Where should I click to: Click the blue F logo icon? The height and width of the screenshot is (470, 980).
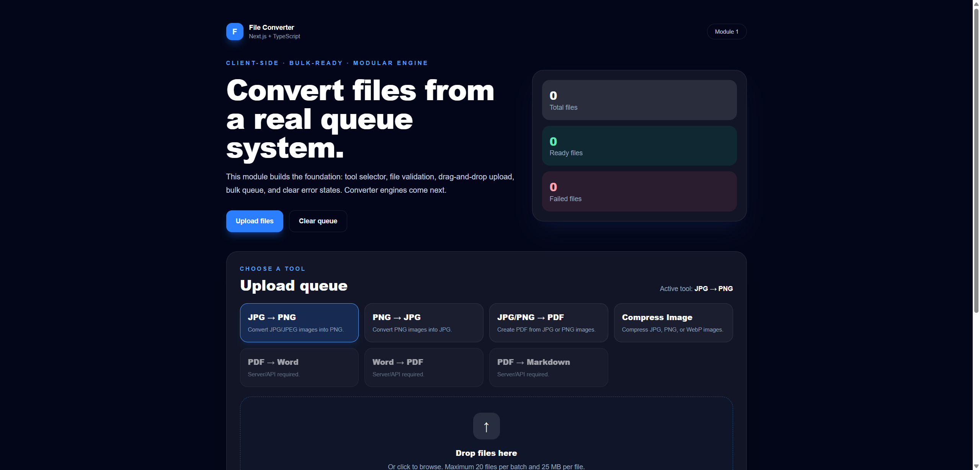(x=235, y=32)
